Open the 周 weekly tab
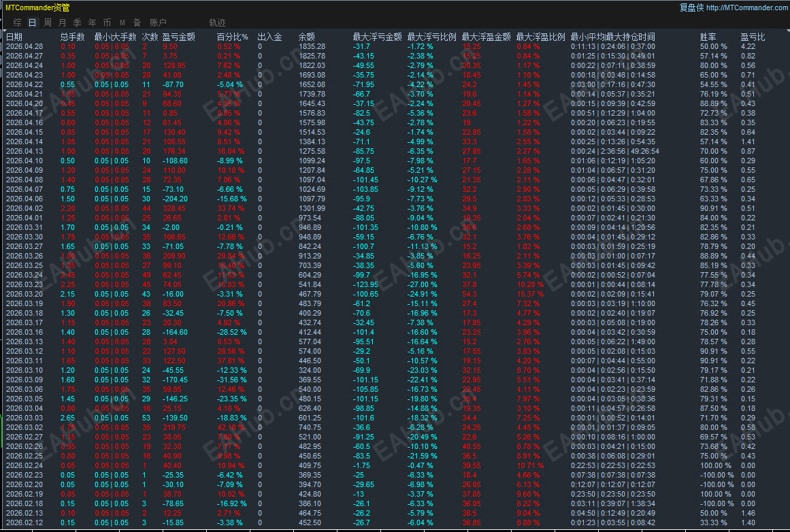790x532 pixels. (x=48, y=22)
